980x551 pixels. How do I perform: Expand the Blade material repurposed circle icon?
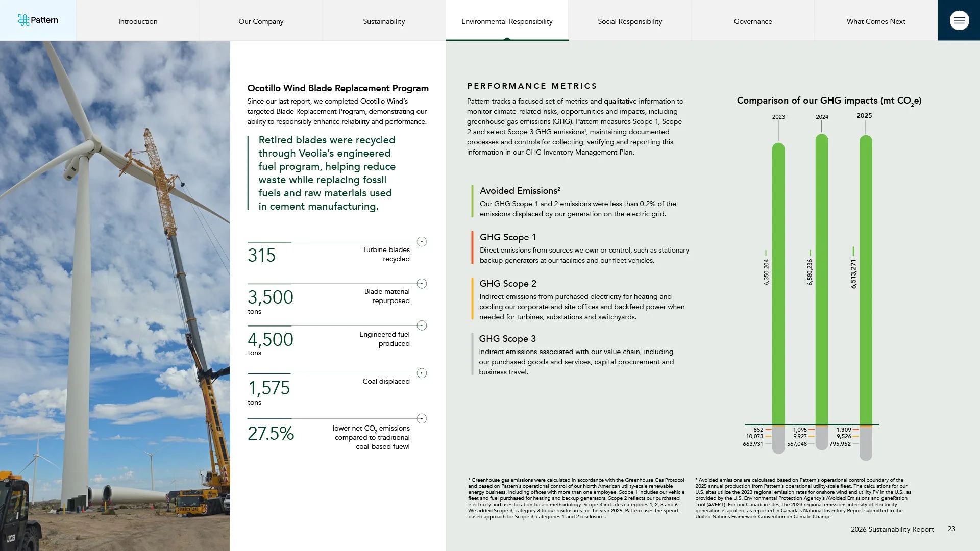(x=422, y=284)
